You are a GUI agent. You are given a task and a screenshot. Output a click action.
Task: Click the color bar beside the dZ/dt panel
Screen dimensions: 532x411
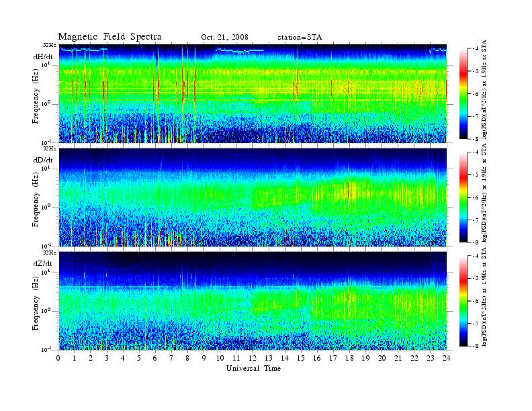point(463,301)
